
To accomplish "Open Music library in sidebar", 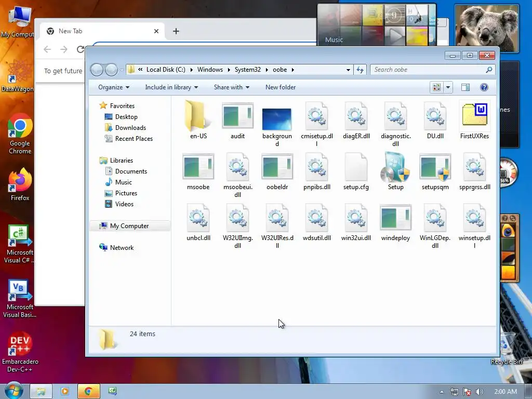I will tap(118, 182).
